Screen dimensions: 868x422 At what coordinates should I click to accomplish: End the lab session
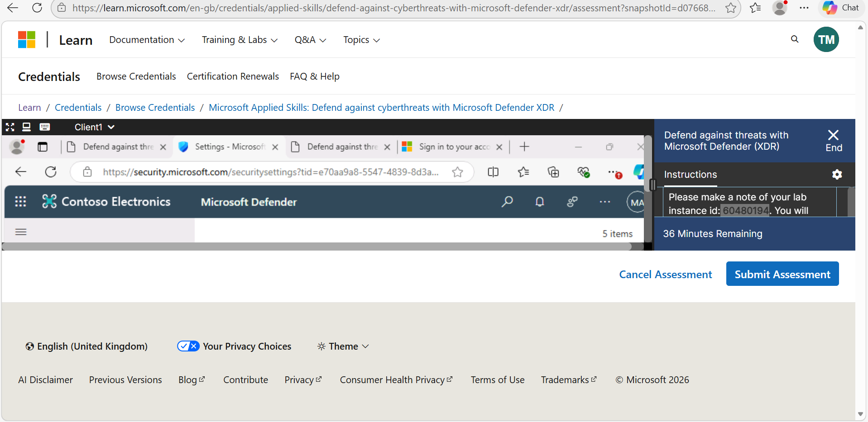click(834, 141)
